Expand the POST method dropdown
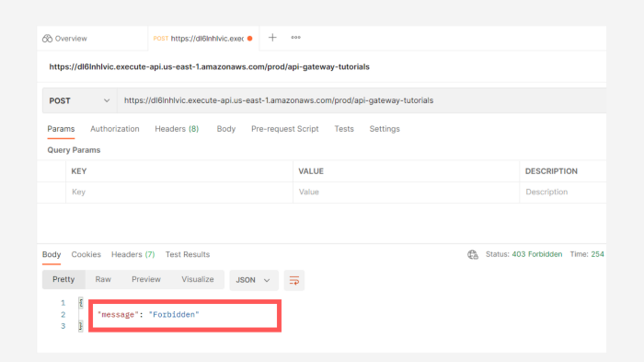Screen dimensions: 644x362 [x=79, y=100]
